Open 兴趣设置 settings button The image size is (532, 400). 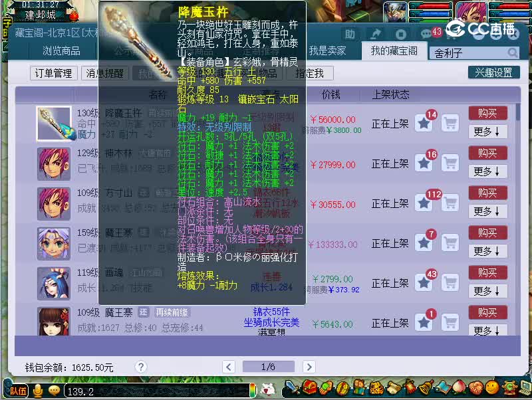tap(493, 72)
